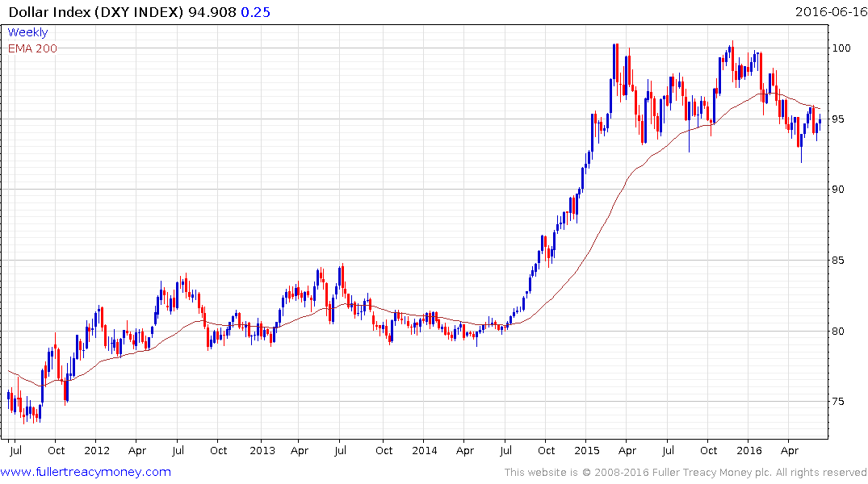Open the www.fullertreacymoney.com link
The height and width of the screenshot is (484, 868).
click(86, 472)
